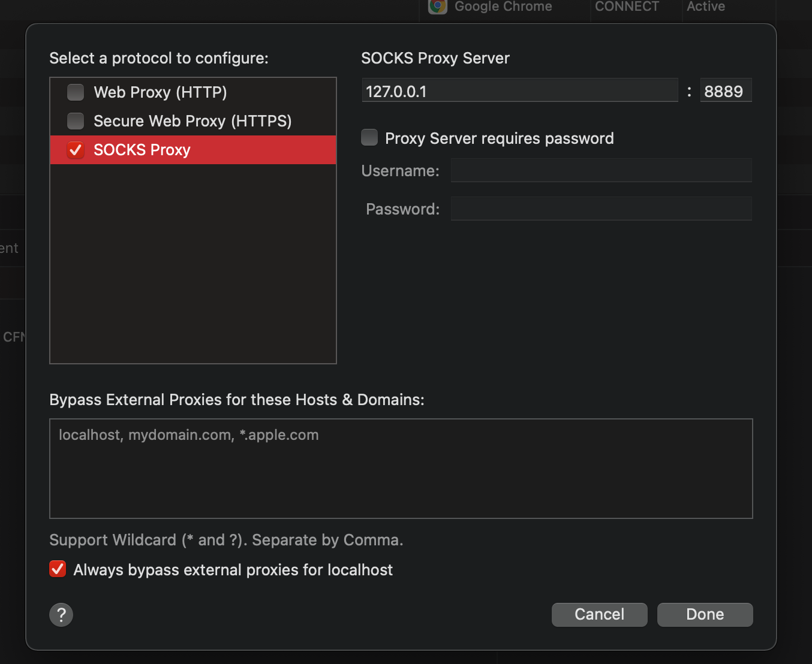This screenshot has width=812, height=664.
Task: Disable always bypass external proxies for localhost
Action: point(57,569)
